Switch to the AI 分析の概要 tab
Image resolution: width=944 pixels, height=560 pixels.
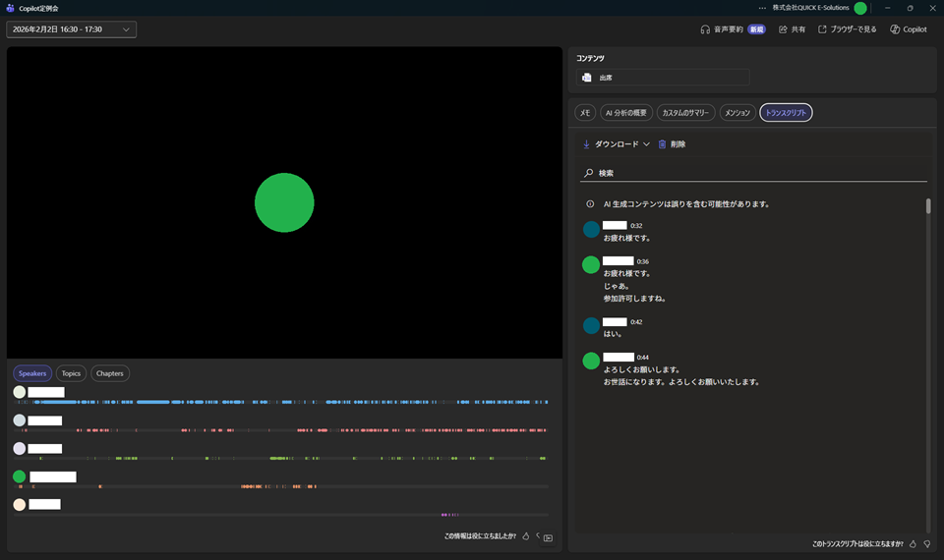(x=626, y=113)
